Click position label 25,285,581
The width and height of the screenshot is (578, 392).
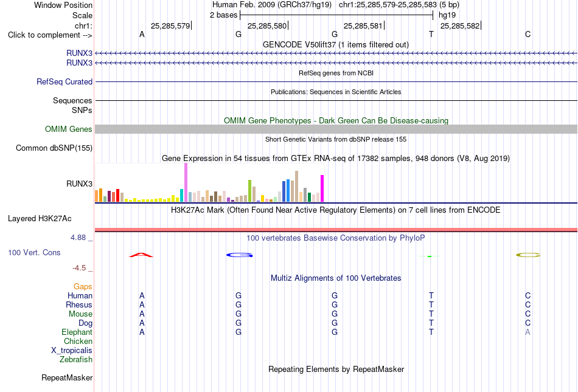(x=363, y=26)
